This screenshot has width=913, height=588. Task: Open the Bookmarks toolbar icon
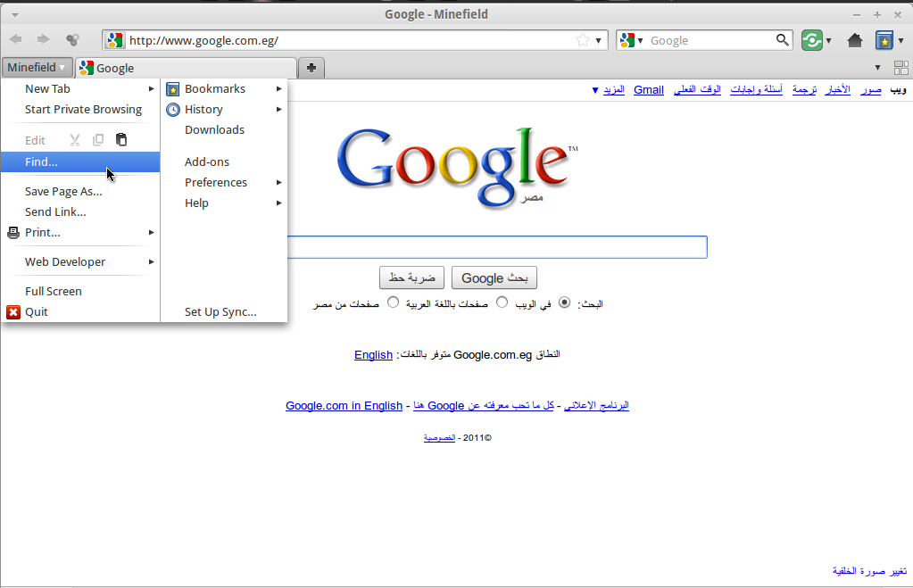884,40
